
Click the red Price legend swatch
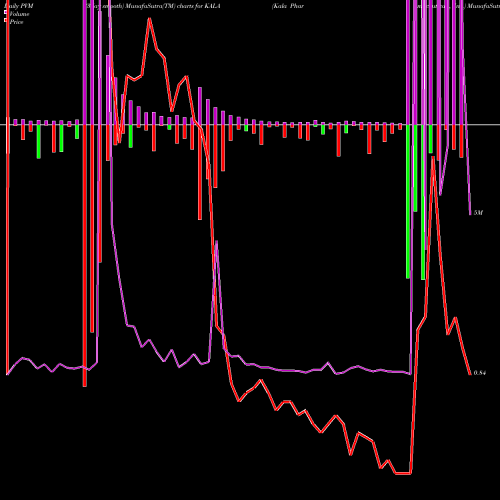click(x=5, y=21)
